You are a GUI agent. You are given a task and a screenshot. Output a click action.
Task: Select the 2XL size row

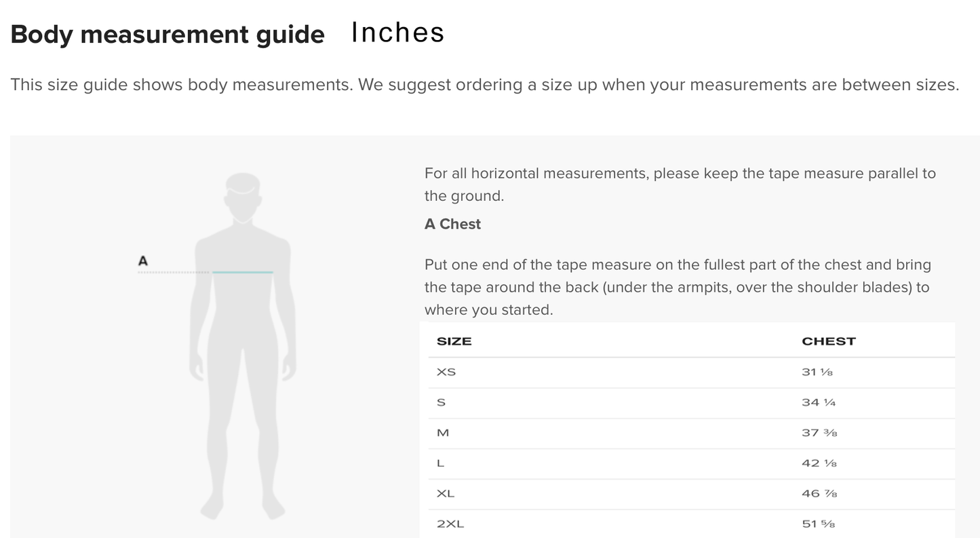point(691,524)
